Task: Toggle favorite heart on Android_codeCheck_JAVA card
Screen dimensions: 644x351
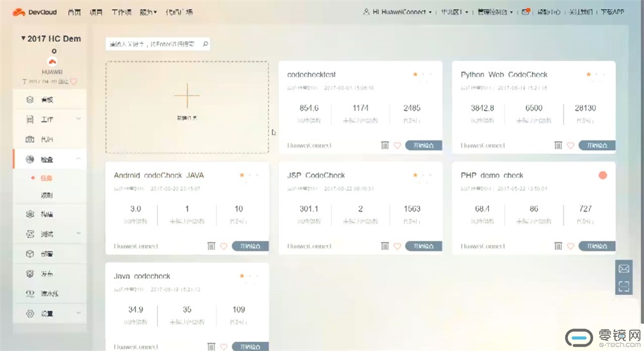Action: tap(224, 246)
